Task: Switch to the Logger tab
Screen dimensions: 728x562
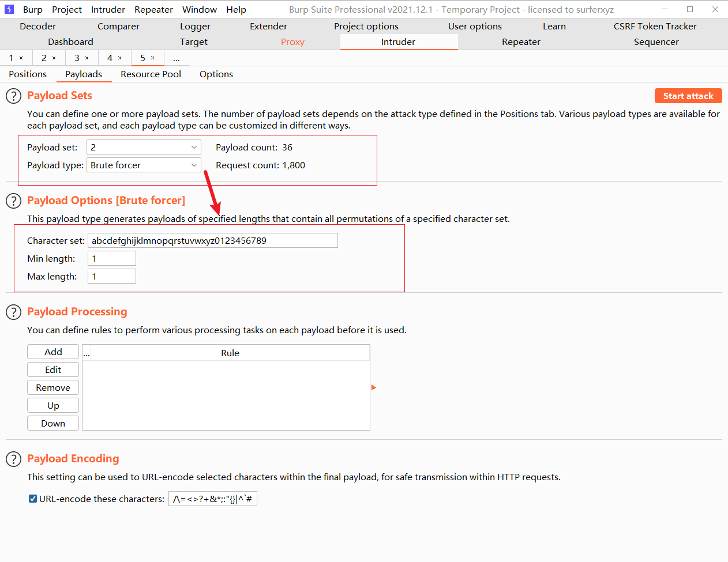Action: click(x=195, y=27)
